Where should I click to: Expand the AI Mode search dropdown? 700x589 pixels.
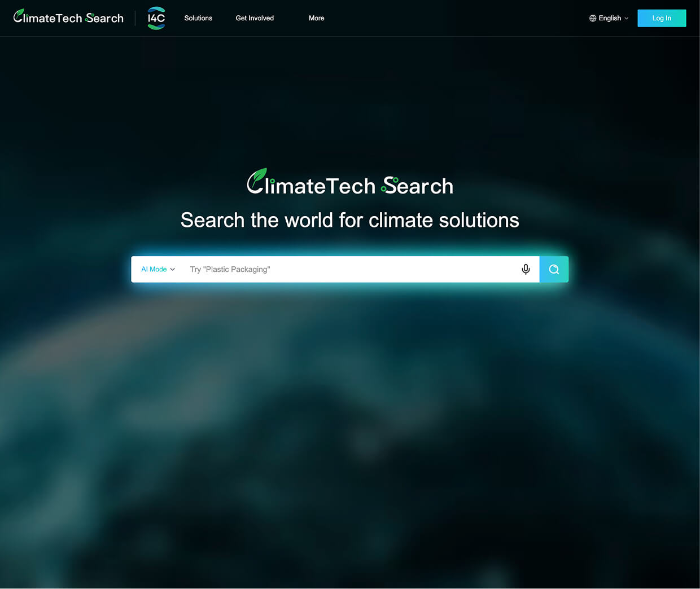(158, 269)
